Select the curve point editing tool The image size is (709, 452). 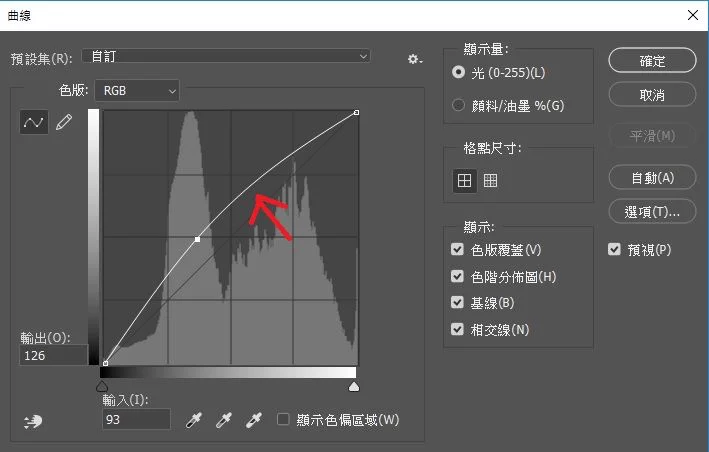pyautogui.click(x=34, y=122)
